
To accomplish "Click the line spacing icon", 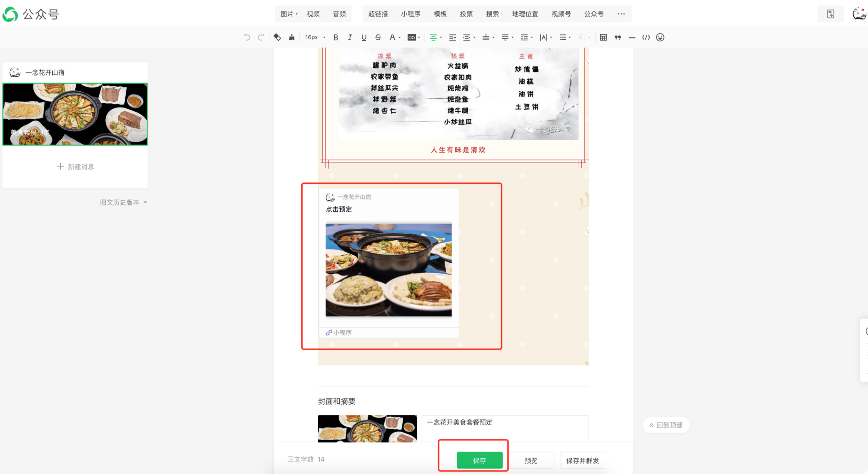I will pos(524,37).
